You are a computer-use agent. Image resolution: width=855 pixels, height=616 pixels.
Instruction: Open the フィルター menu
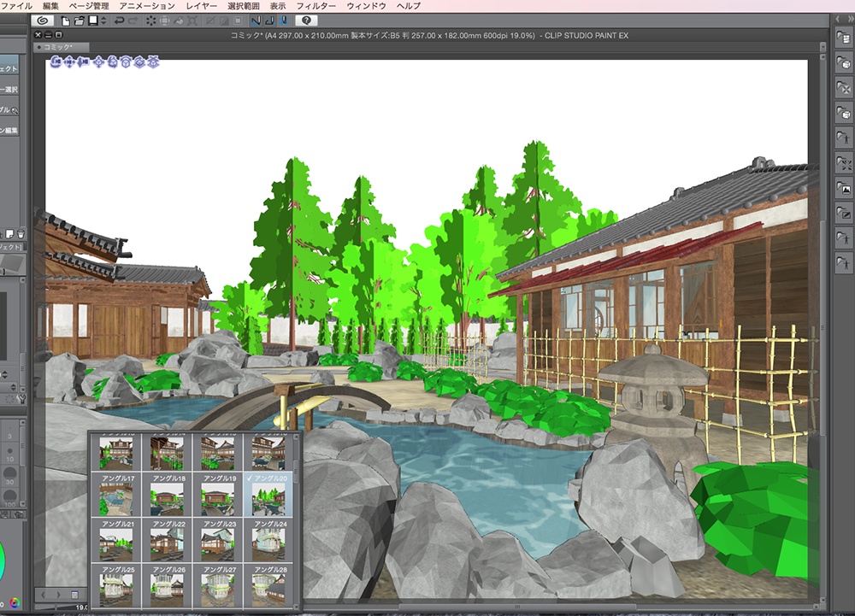pyautogui.click(x=315, y=6)
